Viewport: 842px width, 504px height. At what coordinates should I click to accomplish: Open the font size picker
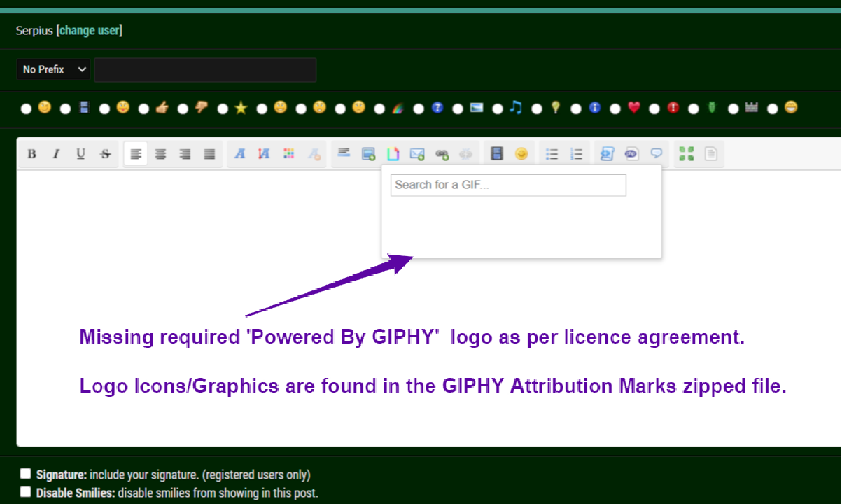click(264, 154)
